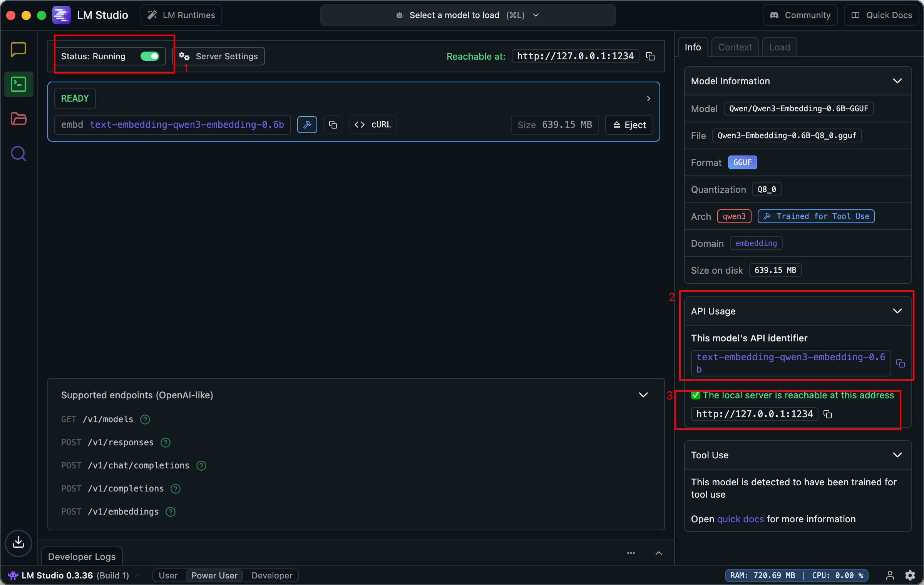Open the Discover search sidebar icon
Screen dimensions: 924x585
(18, 154)
